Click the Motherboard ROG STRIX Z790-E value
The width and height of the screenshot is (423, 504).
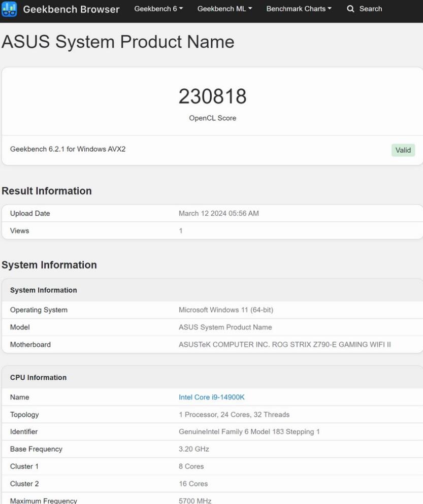[x=284, y=345]
